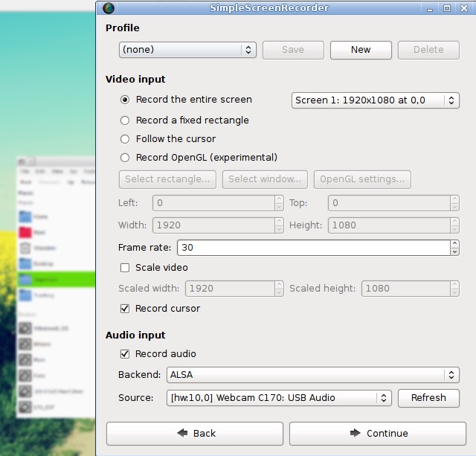Click the Refresh audio sources button
Image resolution: width=476 pixels, height=456 pixels.
click(x=428, y=398)
